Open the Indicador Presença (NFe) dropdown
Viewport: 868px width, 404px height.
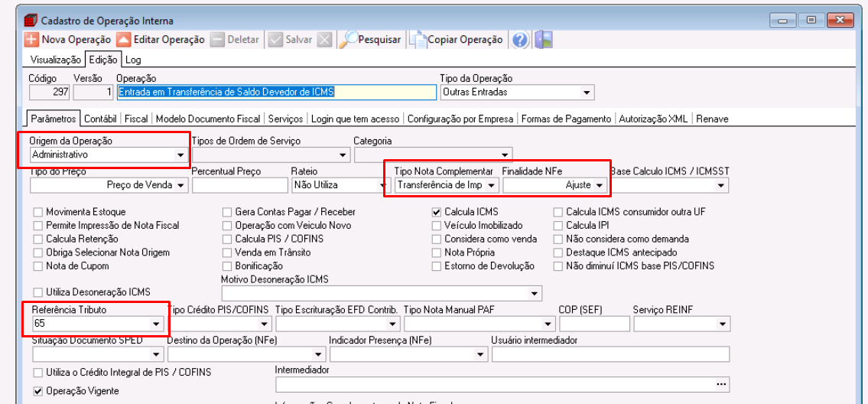479,353
